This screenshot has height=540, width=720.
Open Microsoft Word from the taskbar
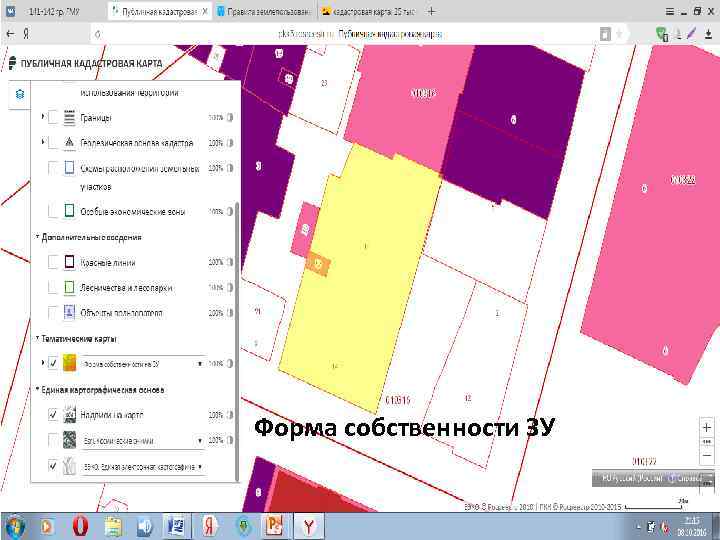pyautogui.click(x=176, y=526)
